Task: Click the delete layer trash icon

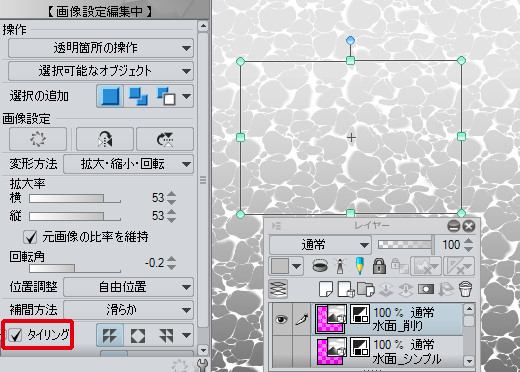Action: pyautogui.click(x=465, y=289)
